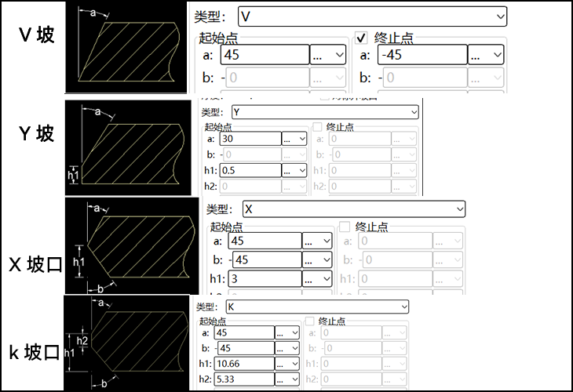This screenshot has width=573, height=392.
Task: Expand the '...' dropdown beside h1 value 0.5
Action: (294, 170)
